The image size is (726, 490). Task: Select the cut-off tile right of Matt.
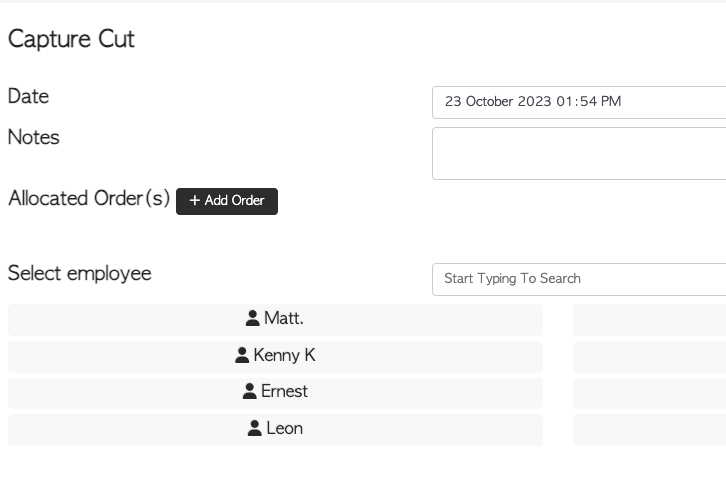coord(649,320)
